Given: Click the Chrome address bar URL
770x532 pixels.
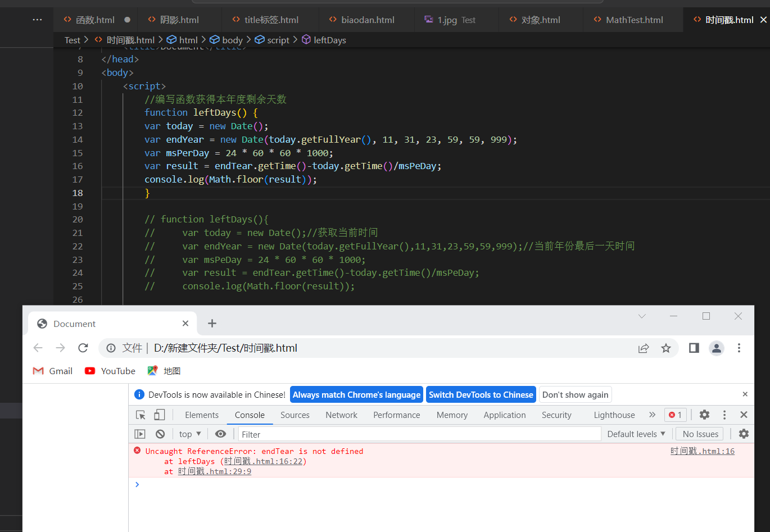Looking at the screenshot, I should click(x=225, y=348).
